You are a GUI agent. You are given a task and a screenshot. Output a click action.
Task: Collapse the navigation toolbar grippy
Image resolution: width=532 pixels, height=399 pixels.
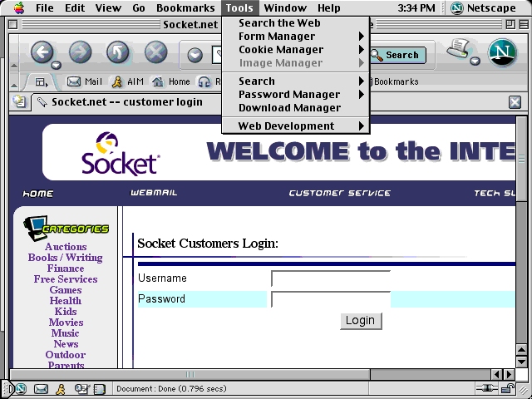(14, 66)
